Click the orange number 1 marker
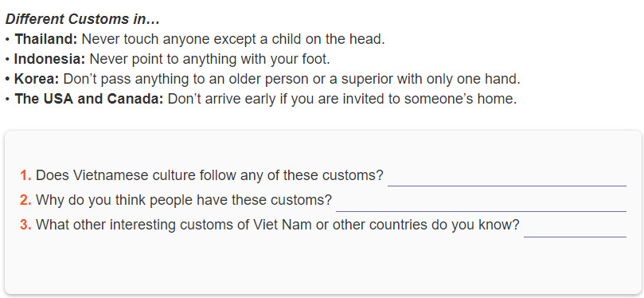Screen dimensions: 644x298 click(25, 175)
